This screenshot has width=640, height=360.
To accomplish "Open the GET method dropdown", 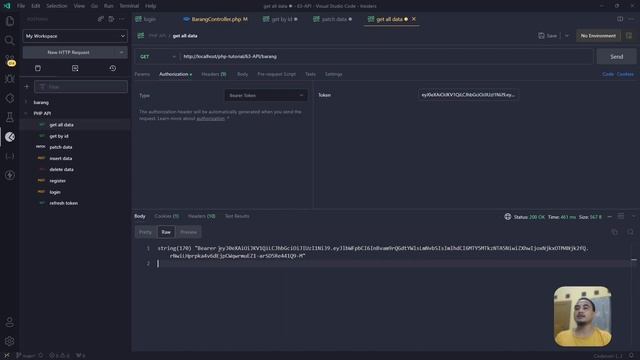I will point(157,57).
